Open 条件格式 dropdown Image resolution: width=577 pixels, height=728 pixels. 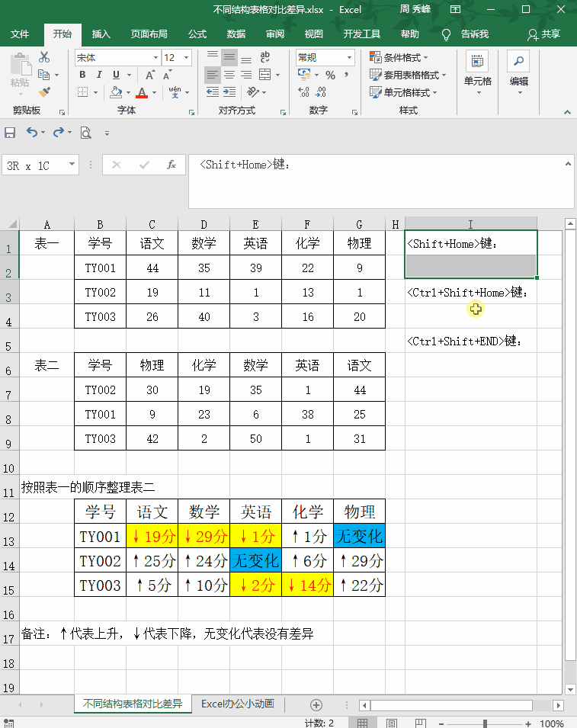point(399,58)
